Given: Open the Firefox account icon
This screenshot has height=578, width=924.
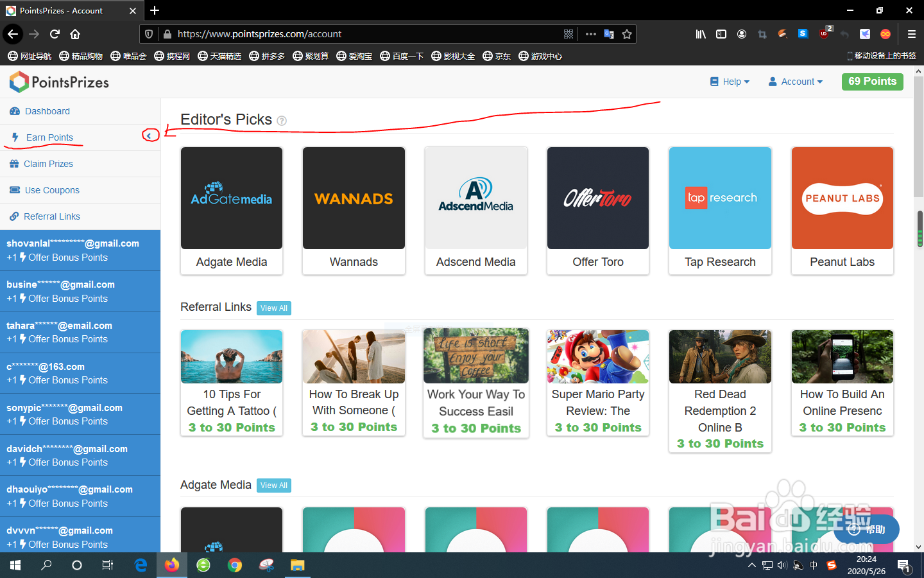Looking at the screenshot, I should coord(742,34).
